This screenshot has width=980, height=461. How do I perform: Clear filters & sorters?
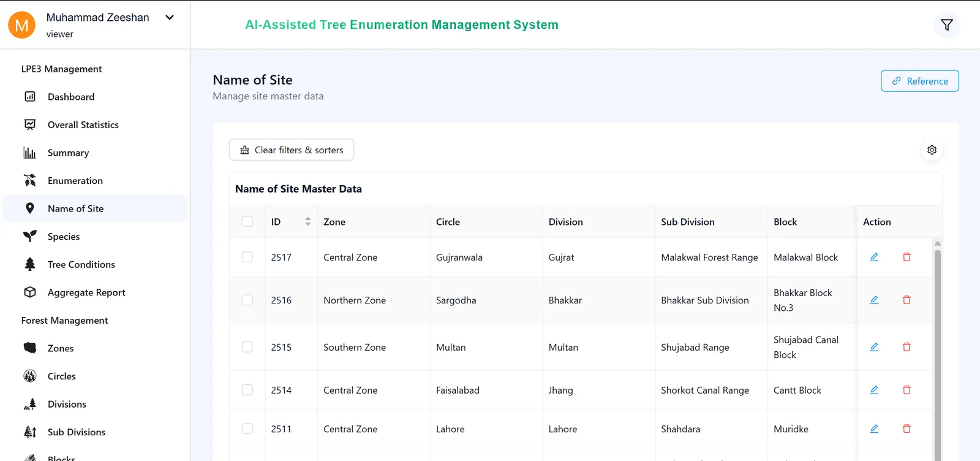(x=292, y=150)
